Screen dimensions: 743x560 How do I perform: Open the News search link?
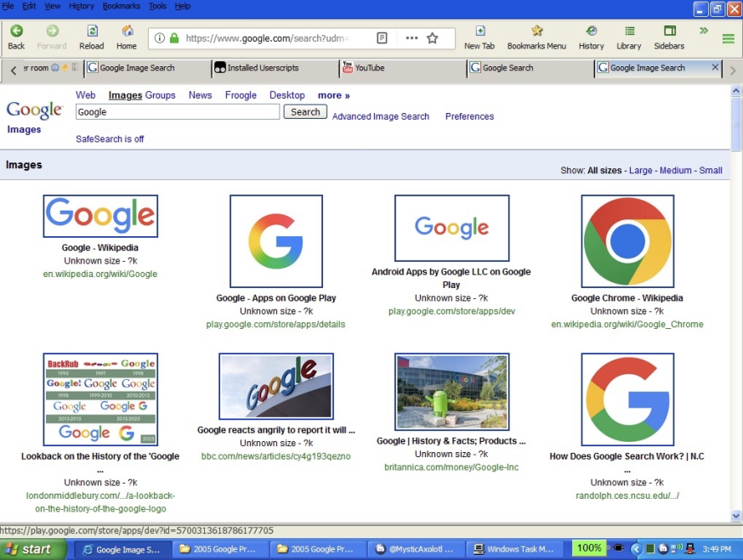(200, 95)
